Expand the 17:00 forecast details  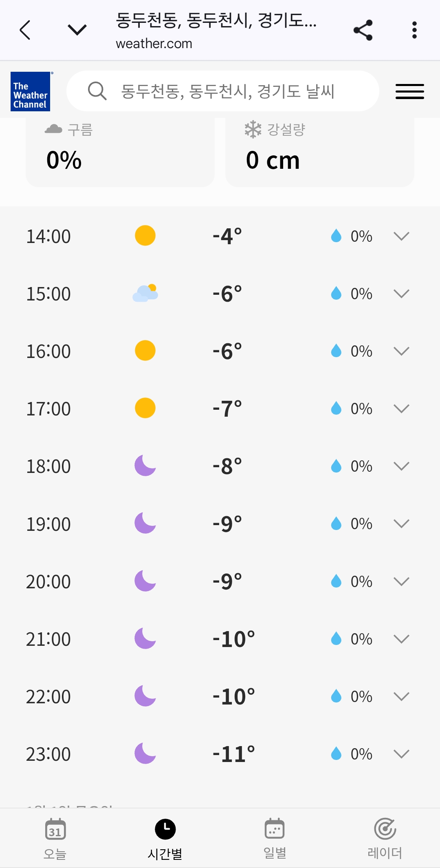coord(401,409)
